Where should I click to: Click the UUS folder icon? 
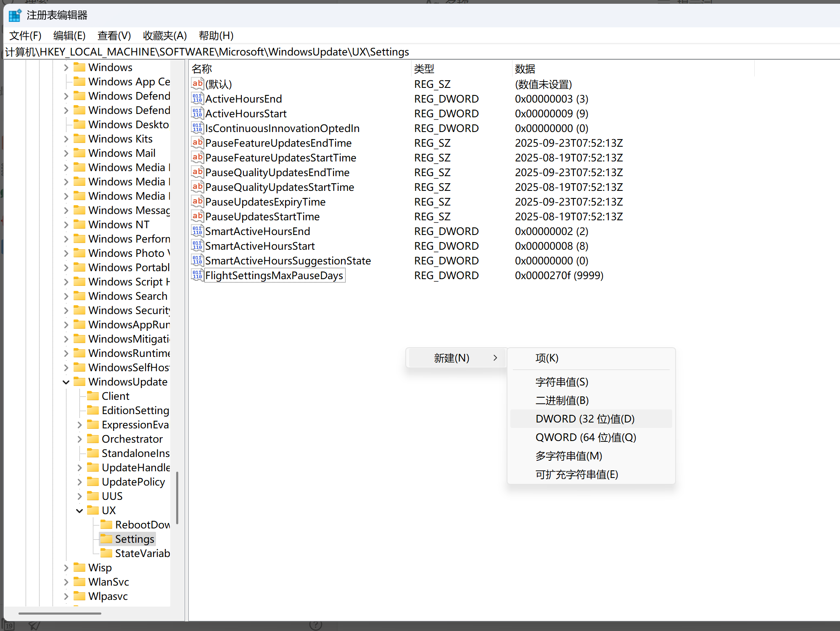(x=93, y=496)
